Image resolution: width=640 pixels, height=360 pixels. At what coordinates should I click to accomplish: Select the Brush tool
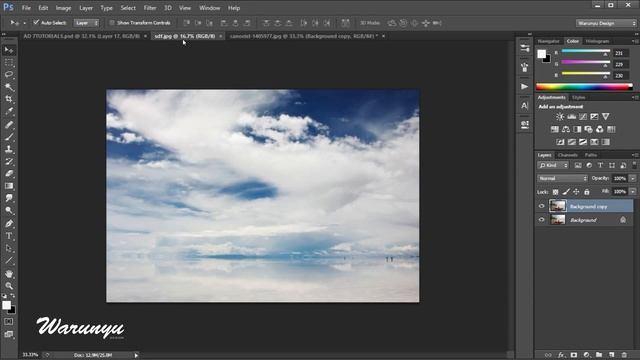click(x=9, y=137)
